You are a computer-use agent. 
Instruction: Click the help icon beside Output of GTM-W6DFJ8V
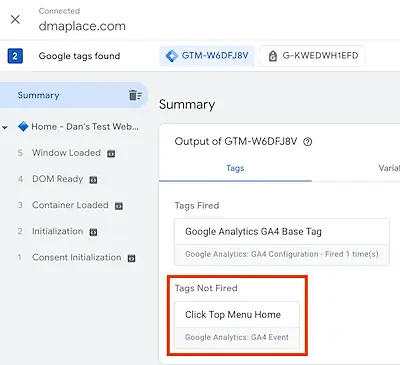click(x=308, y=142)
